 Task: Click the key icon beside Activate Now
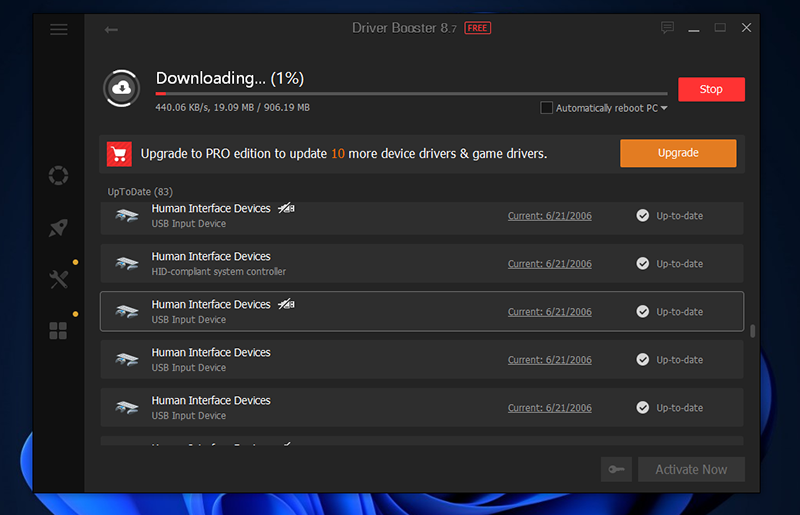(617, 469)
